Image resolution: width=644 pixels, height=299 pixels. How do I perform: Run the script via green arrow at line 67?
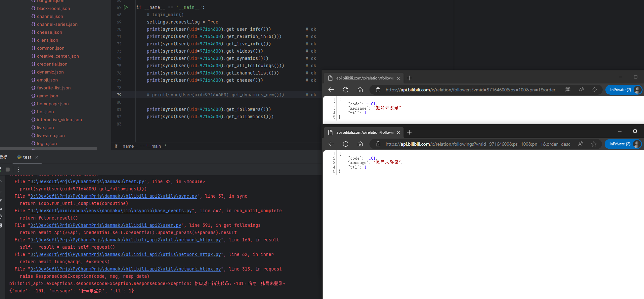coord(126,7)
